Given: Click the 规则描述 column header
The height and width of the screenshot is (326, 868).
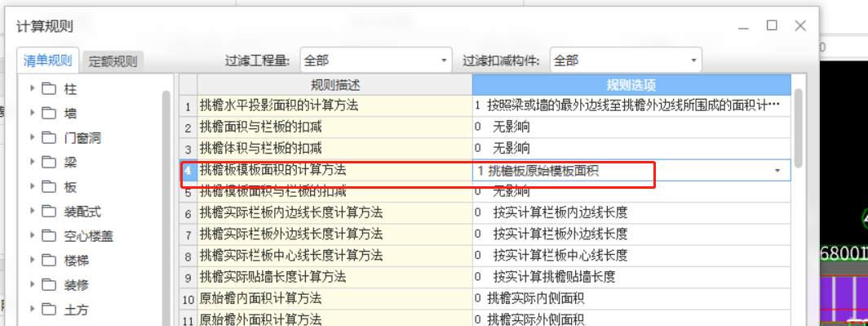Looking at the screenshot, I should coord(335,85).
